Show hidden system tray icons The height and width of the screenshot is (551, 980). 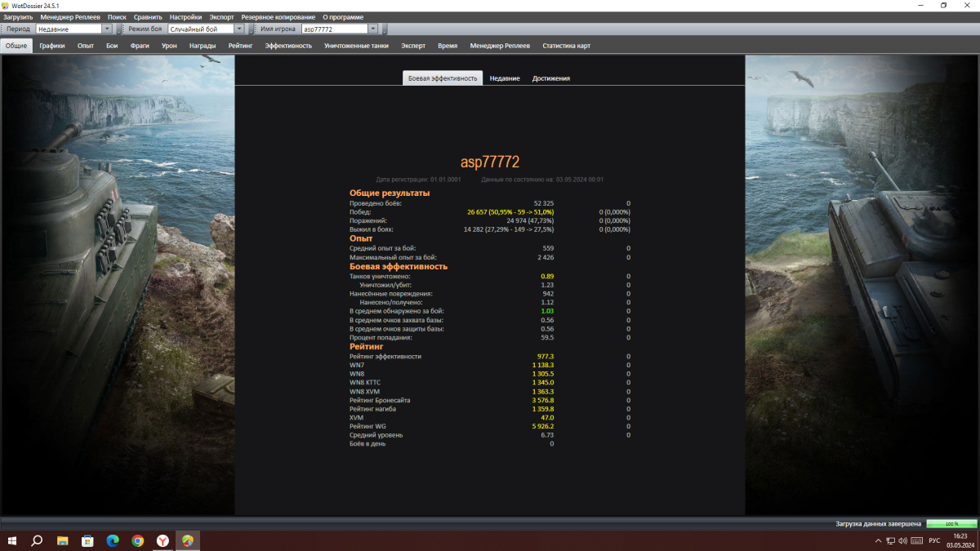(878, 540)
